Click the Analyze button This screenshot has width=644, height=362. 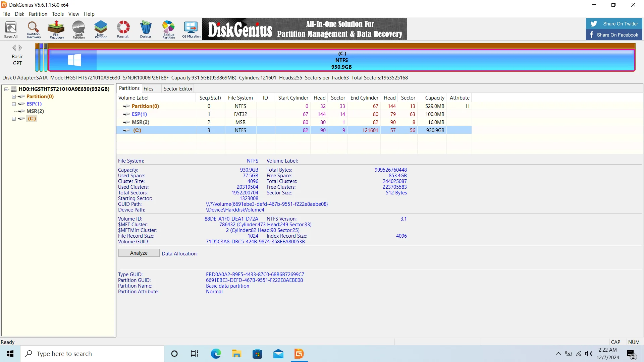pos(139,253)
